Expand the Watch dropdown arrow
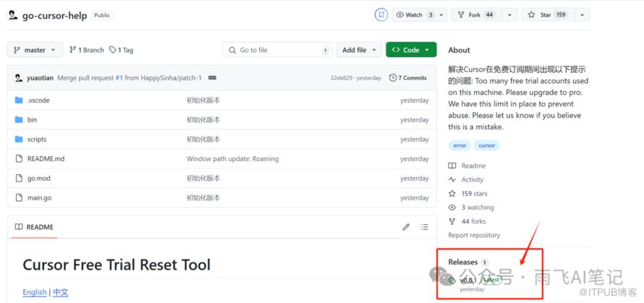644x303 pixels. click(441, 14)
